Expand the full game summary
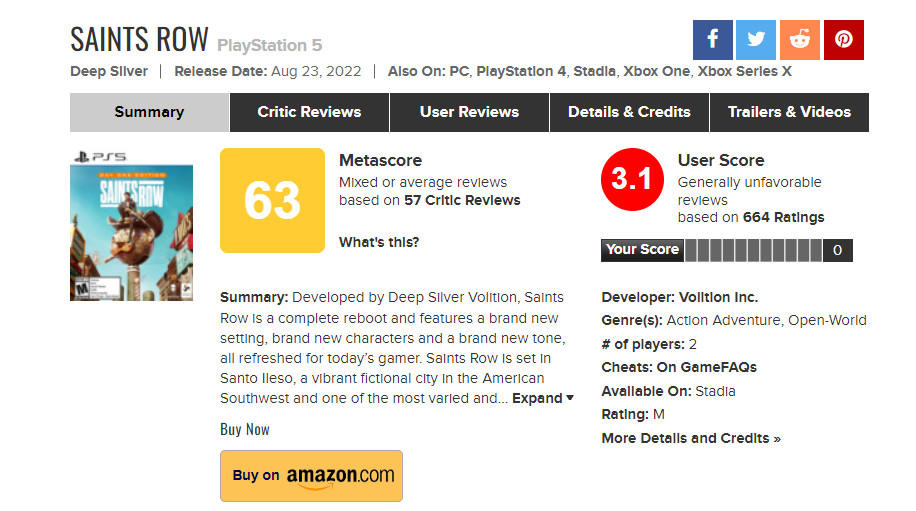The image size is (916, 511). pos(543,398)
